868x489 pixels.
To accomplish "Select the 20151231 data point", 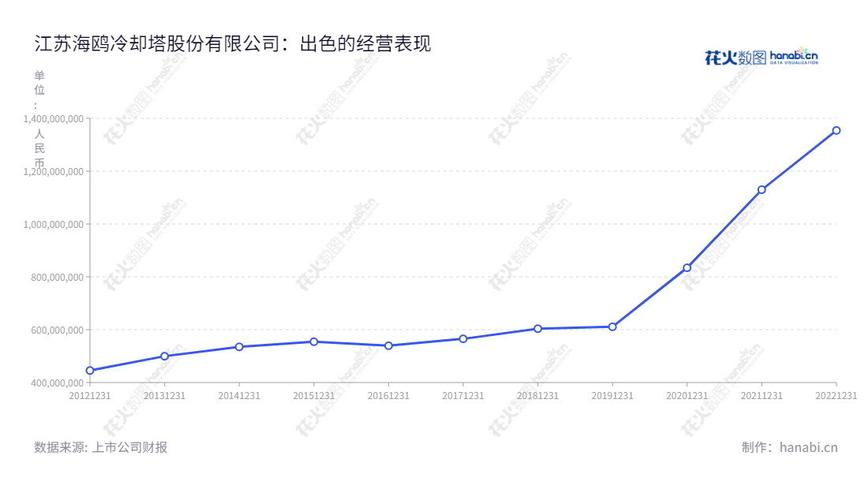I will click(x=314, y=342).
